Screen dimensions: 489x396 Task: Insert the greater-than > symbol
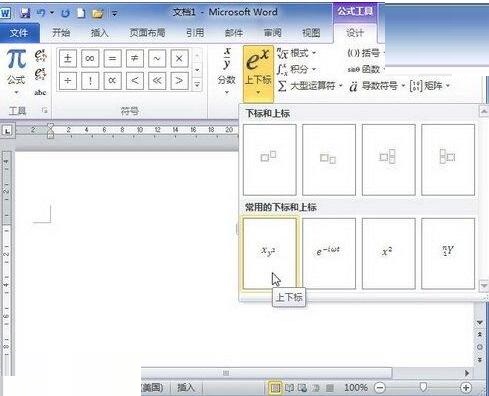179,81
